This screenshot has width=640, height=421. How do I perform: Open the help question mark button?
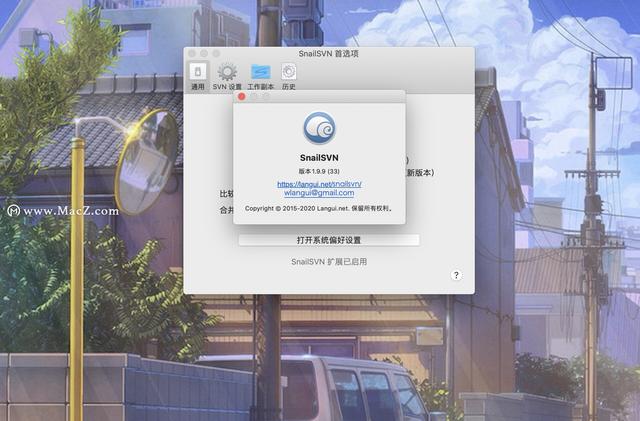pos(456,275)
